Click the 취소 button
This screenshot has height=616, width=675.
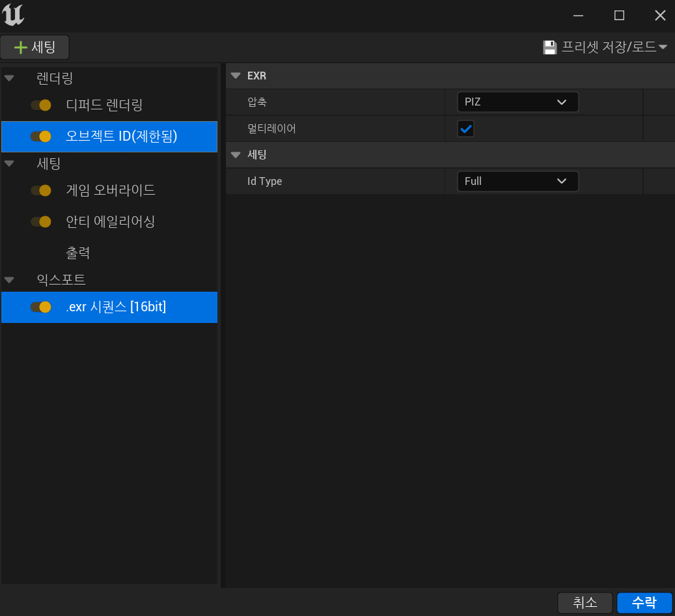(x=585, y=602)
